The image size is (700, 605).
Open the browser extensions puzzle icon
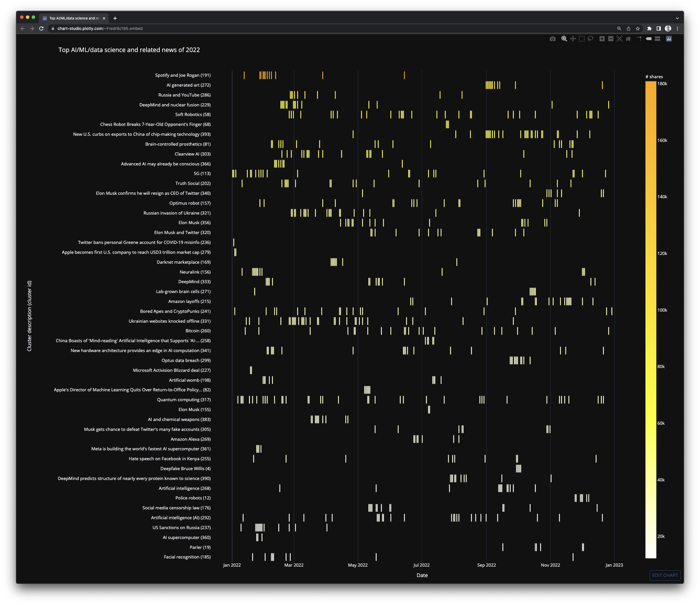649,29
